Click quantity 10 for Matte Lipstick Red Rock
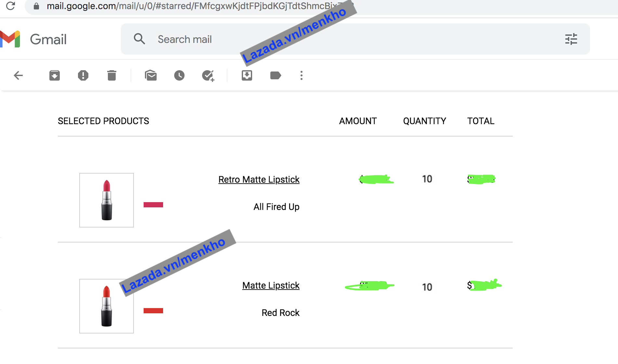The image size is (618, 364). (427, 287)
